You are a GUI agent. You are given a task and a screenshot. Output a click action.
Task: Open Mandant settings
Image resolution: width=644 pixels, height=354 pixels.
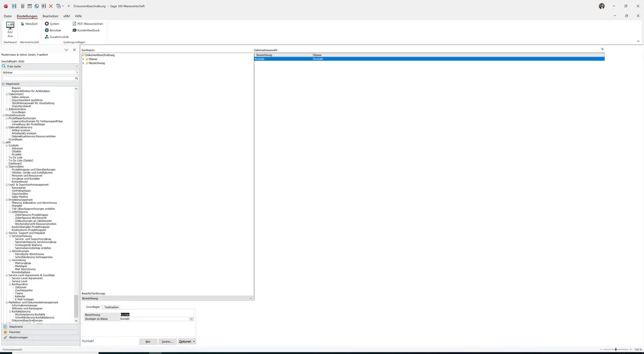click(x=29, y=24)
